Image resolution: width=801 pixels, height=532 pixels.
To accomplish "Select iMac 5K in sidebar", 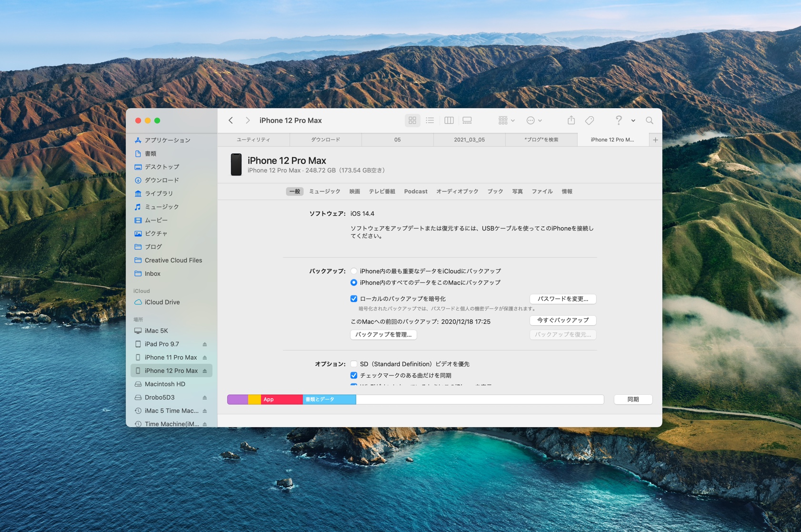I will pyautogui.click(x=171, y=331).
